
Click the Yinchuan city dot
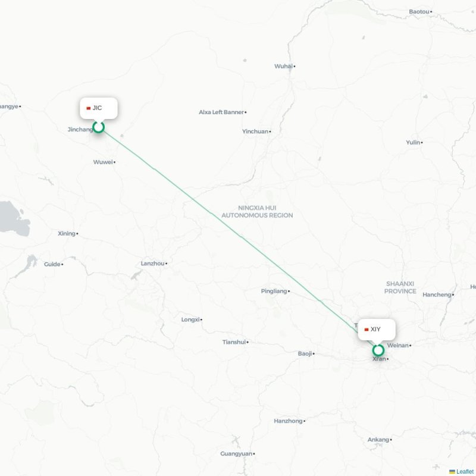pyautogui.click(x=270, y=131)
